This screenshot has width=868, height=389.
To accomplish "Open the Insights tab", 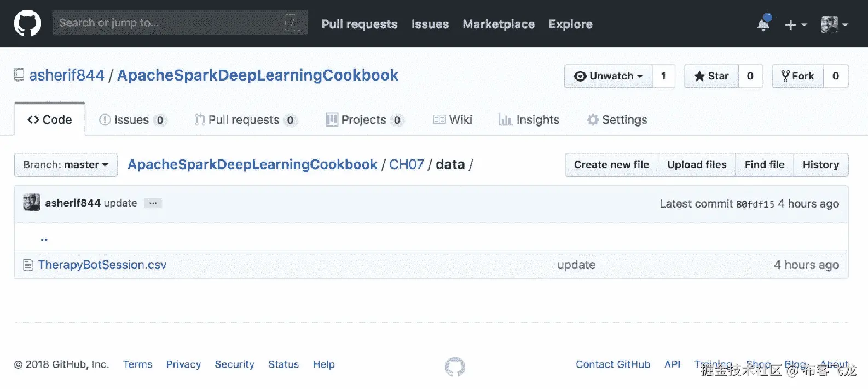I will tap(529, 120).
